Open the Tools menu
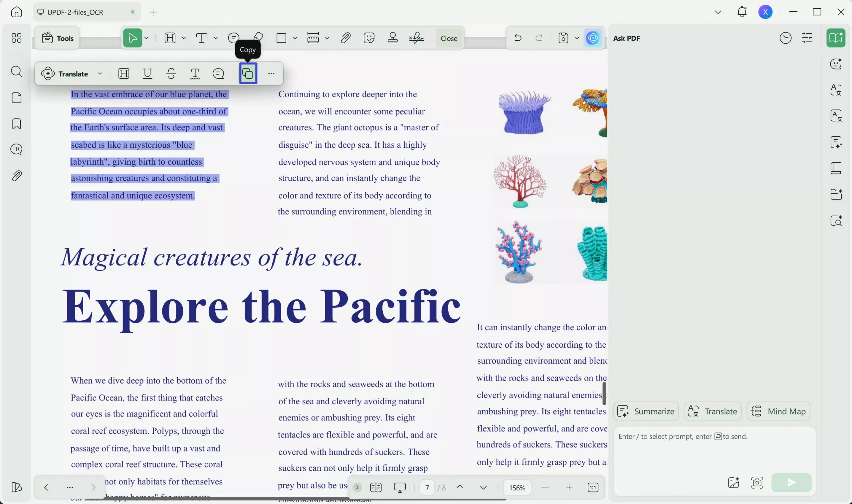This screenshot has height=504, width=852. [58, 38]
